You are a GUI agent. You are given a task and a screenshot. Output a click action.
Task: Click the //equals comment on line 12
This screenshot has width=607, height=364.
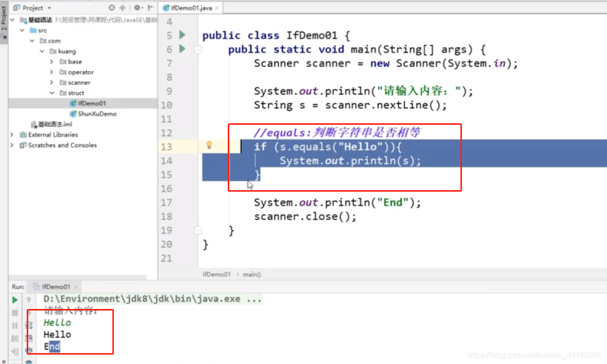(337, 133)
